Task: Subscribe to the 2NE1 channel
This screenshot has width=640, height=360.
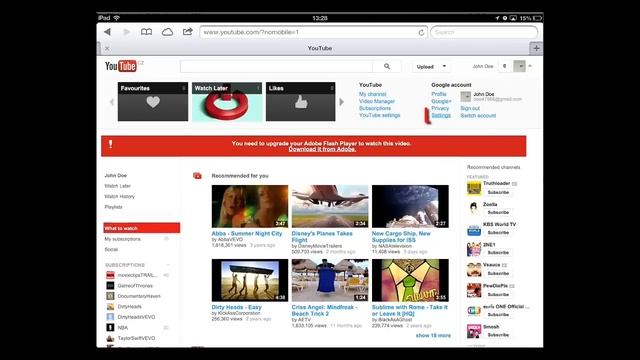Action: [x=498, y=253]
